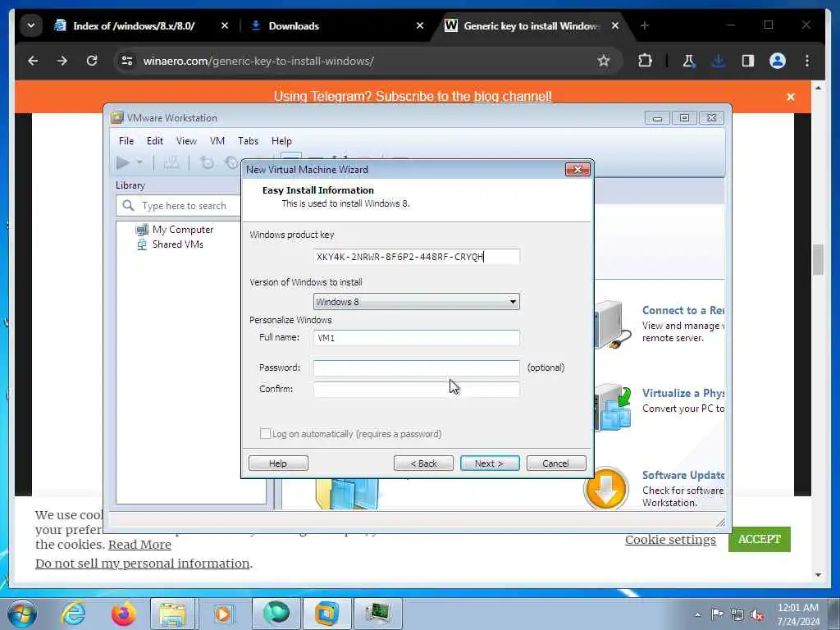Click the Library search box

178,206
